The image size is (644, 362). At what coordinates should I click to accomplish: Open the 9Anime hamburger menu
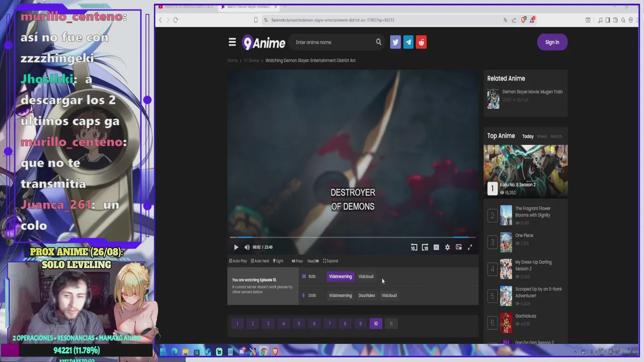click(232, 42)
